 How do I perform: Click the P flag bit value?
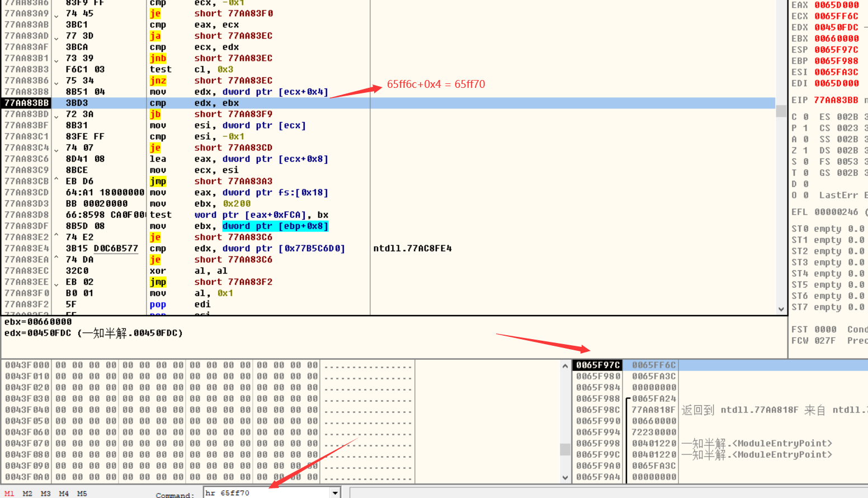[x=806, y=128]
